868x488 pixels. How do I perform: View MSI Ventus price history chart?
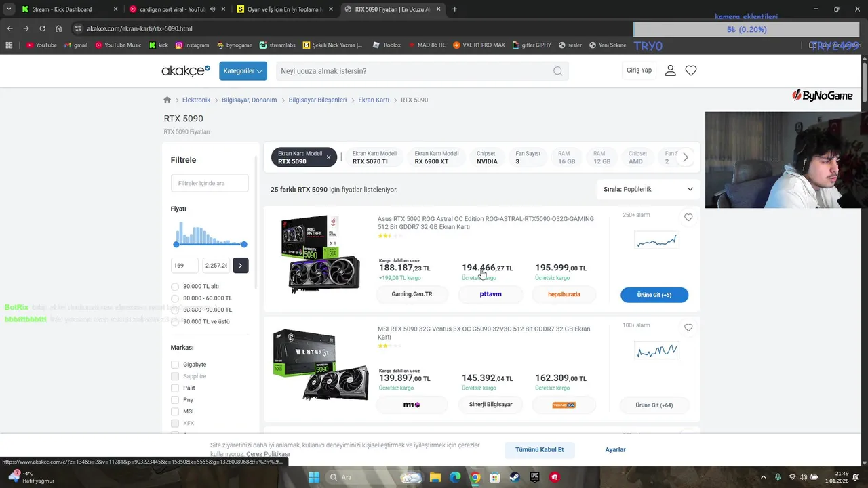click(656, 350)
